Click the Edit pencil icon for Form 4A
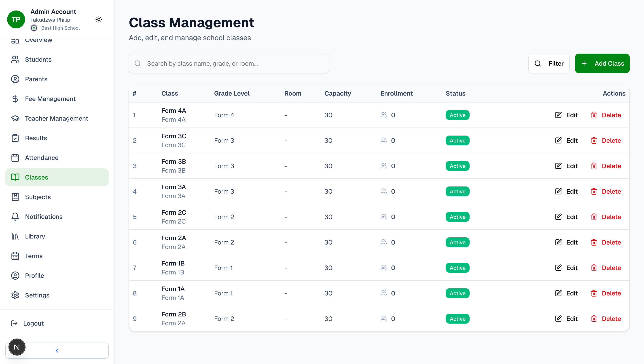 point(558,115)
